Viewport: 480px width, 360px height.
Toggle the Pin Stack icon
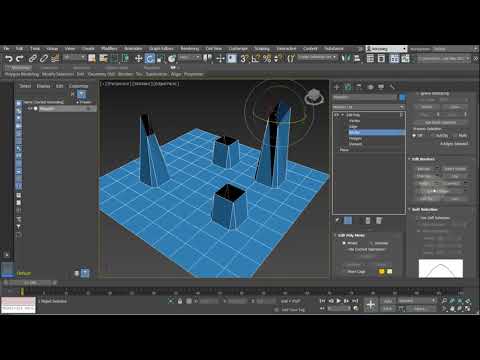[338, 220]
